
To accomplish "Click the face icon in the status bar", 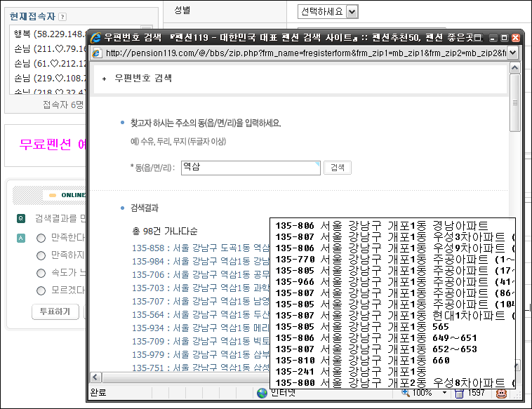I will [501, 393].
